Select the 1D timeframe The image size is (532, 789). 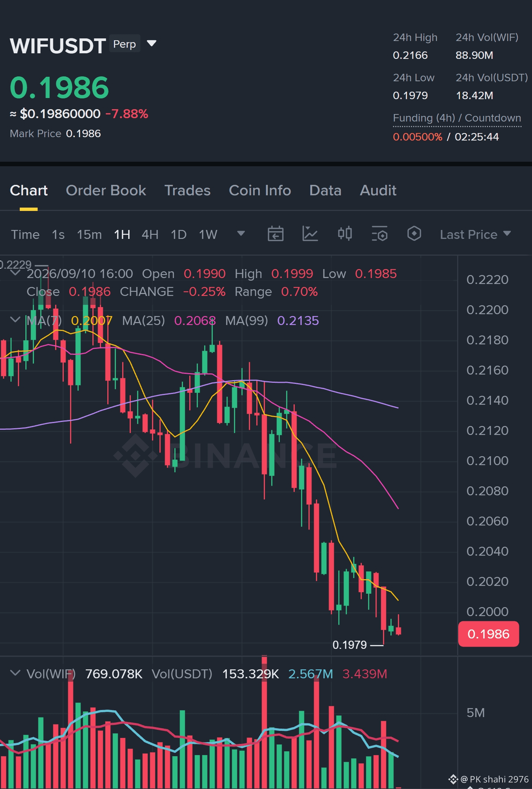[x=178, y=234]
